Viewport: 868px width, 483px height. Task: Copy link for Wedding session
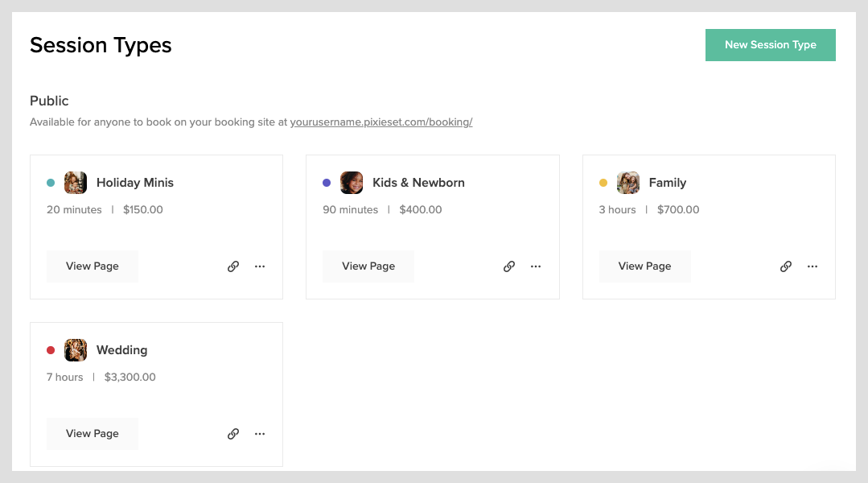tap(233, 434)
